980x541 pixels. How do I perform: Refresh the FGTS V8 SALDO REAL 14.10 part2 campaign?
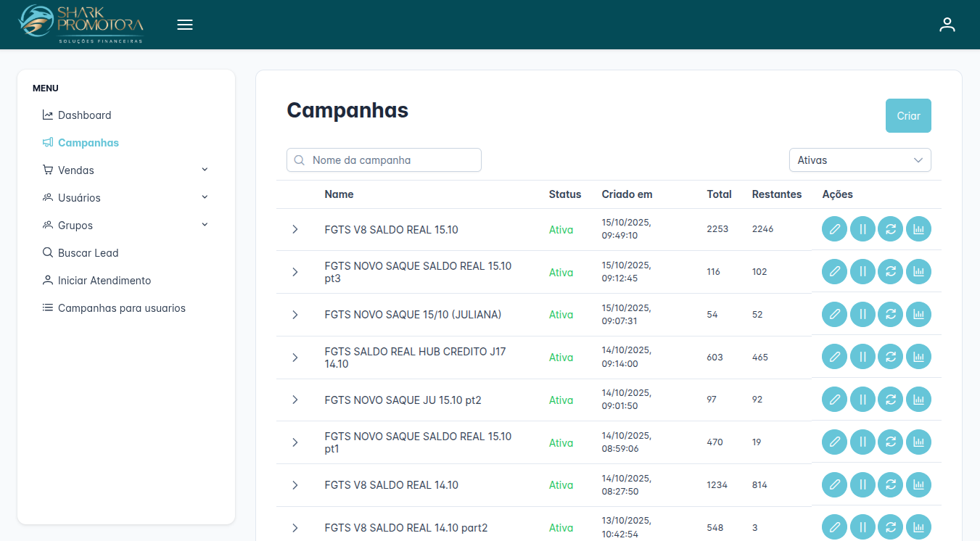point(891,527)
